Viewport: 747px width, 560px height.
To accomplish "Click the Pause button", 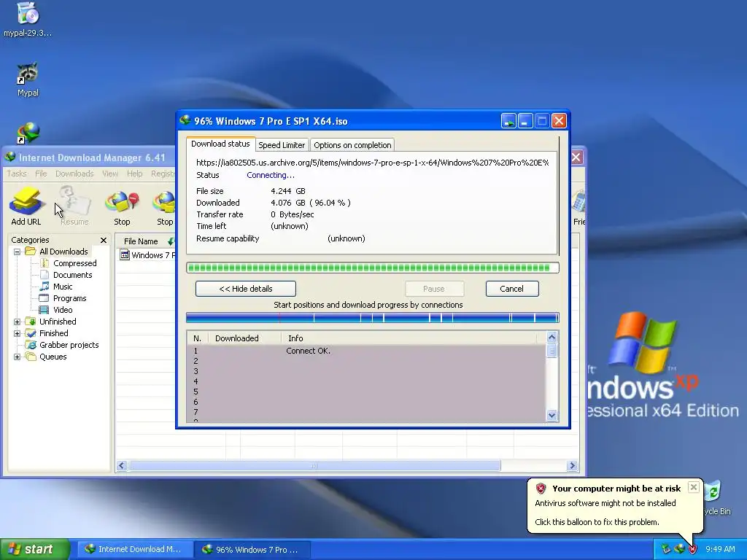I will (x=434, y=289).
